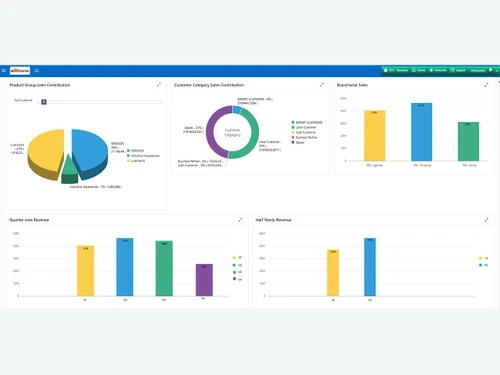Screen dimensions: 500x375
Task: Expand the Customer Category Sales Contribution chart
Action: [x=322, y=85]
